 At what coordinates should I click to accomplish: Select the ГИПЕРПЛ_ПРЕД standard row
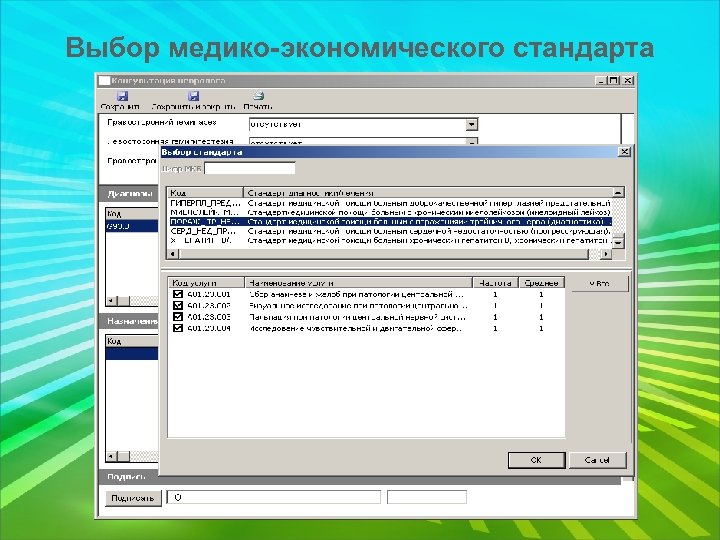coord(390,202)
